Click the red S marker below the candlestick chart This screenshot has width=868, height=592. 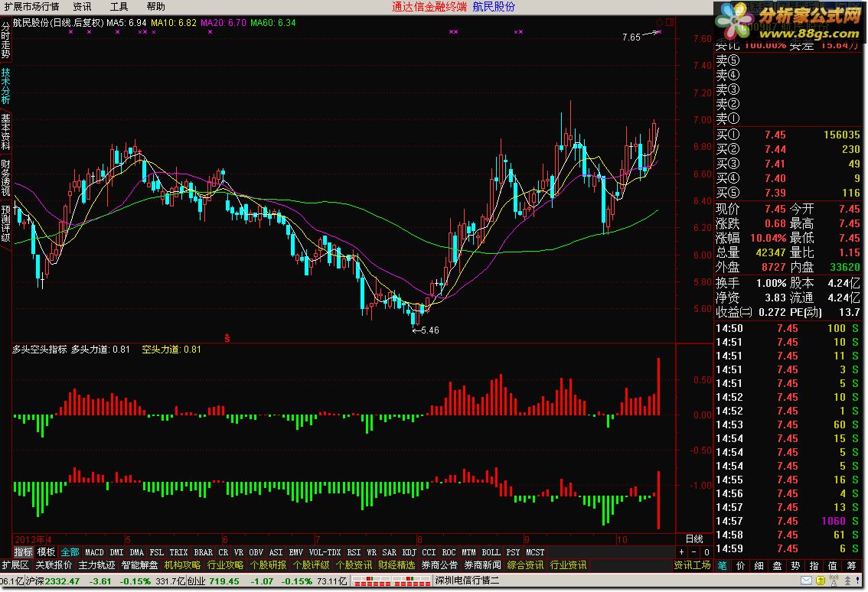[x=227, y=337]
